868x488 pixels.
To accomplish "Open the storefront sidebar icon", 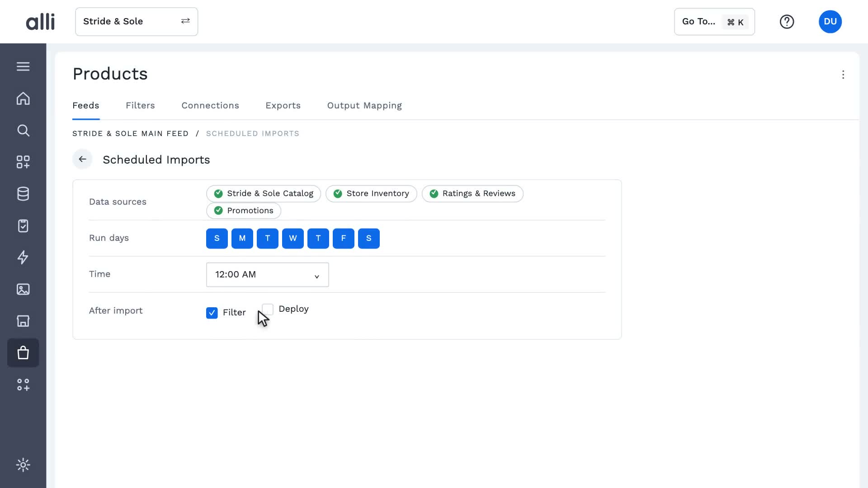I will click(23, 321).
